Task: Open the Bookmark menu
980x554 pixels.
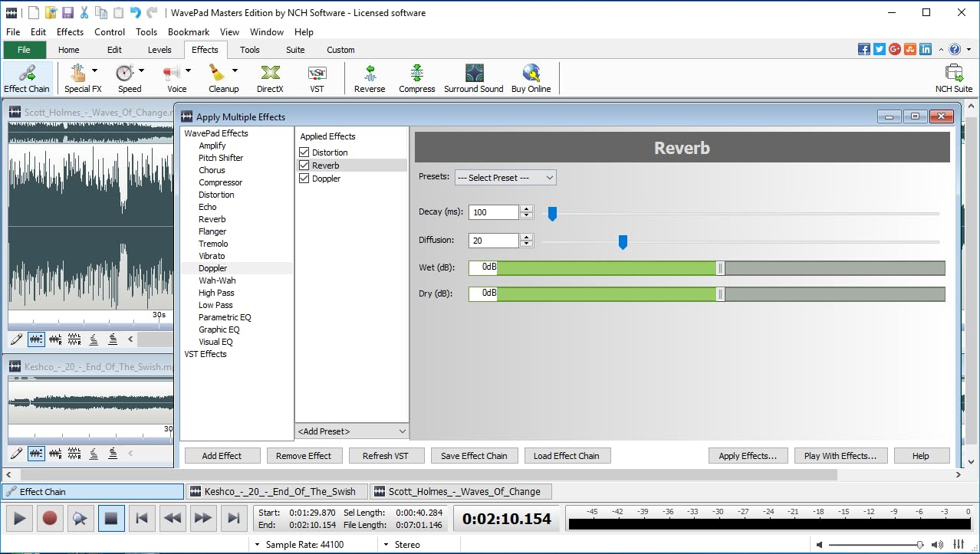Action: 188,31
